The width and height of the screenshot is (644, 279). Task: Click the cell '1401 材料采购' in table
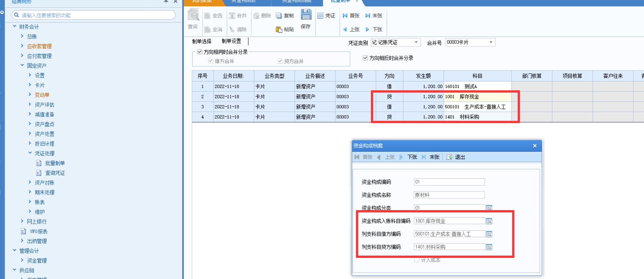[x=477, y=117]
